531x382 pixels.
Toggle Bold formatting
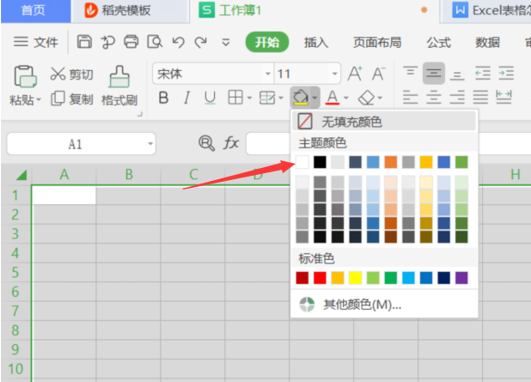pyautogui.click(x=164, y=98)
